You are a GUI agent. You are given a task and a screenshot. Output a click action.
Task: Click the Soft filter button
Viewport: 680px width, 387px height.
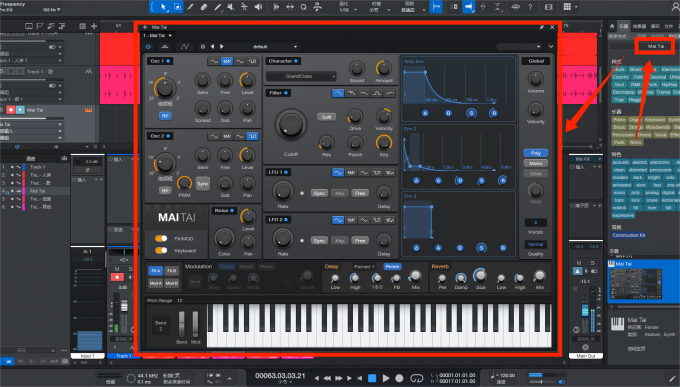coord(326,117)
